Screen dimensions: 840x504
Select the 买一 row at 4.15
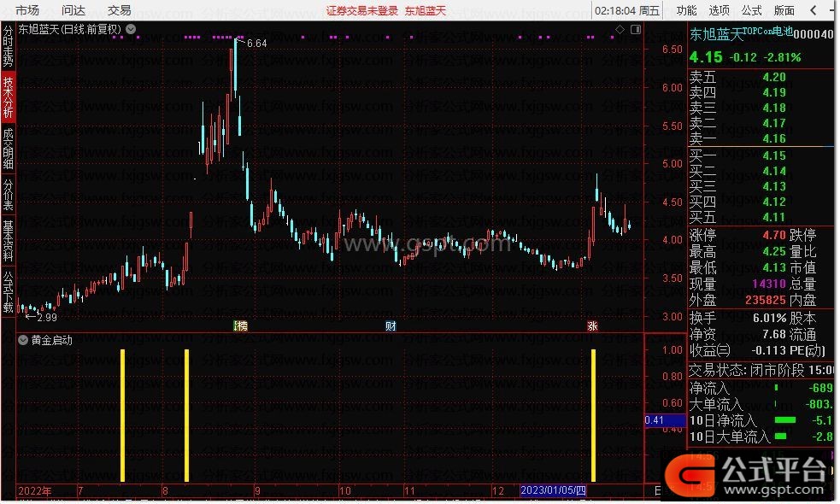tap(761, 155)
